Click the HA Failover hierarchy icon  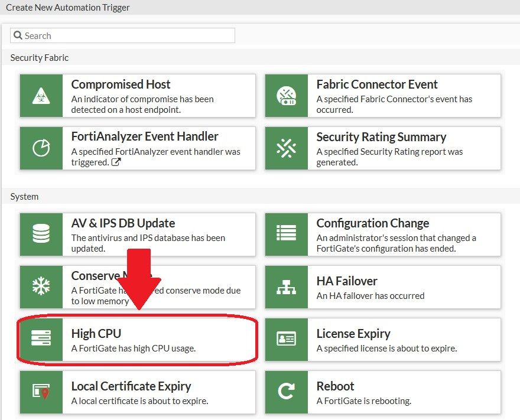pyautogui.click(x=286, y=286)
